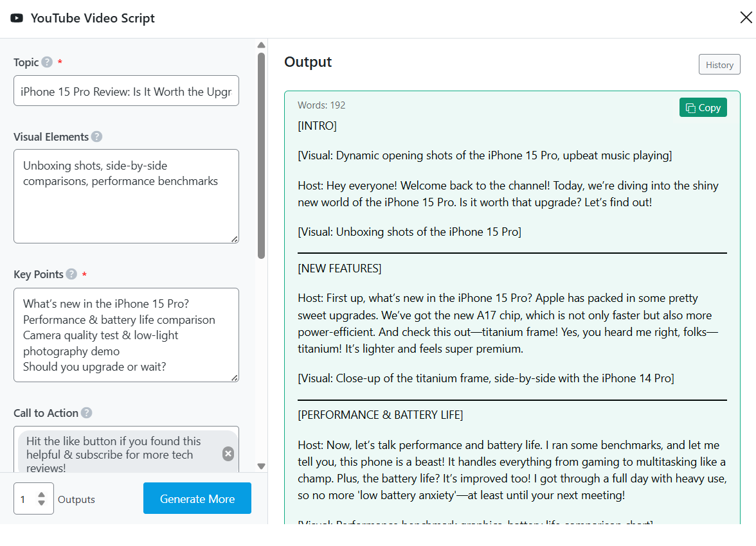This screenshot has height=546, width=756.
Task: Close the YouTube Video Script dialog
Action: [x=746, y=18]
